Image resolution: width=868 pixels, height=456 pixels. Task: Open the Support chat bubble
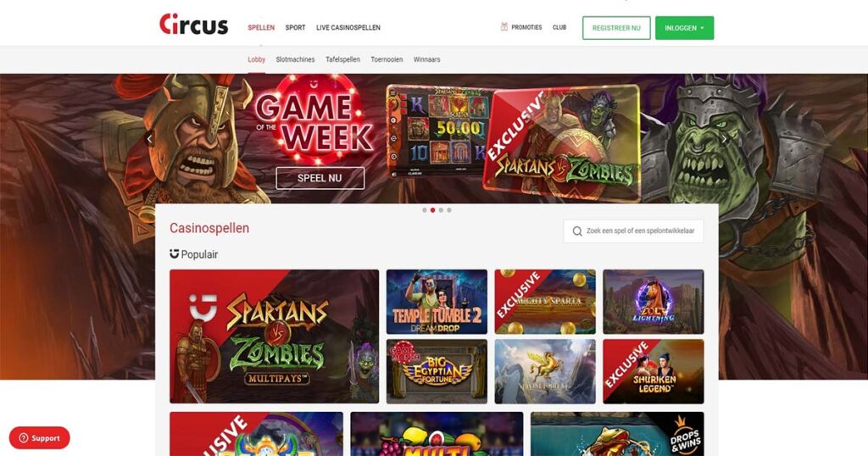[x=39, y=437]
